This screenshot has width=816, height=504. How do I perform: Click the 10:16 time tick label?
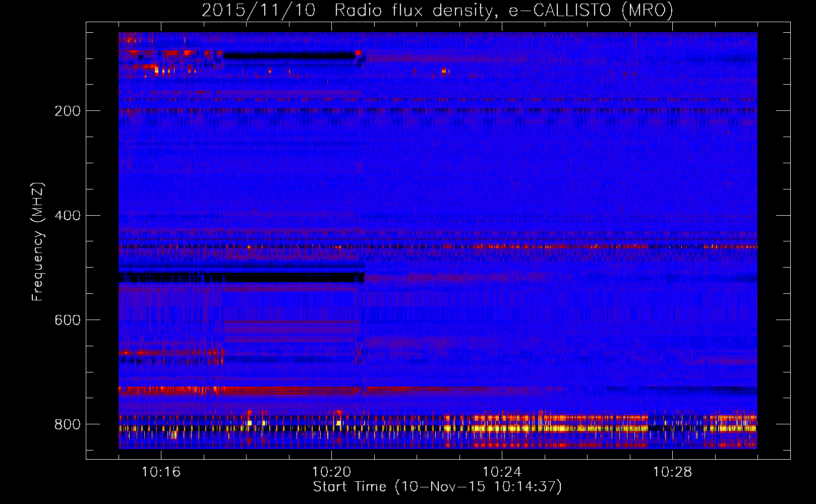pos(161,472)
